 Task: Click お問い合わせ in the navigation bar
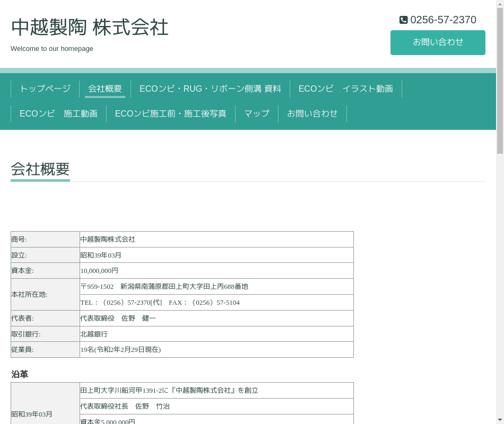click(x=312, y=114)
